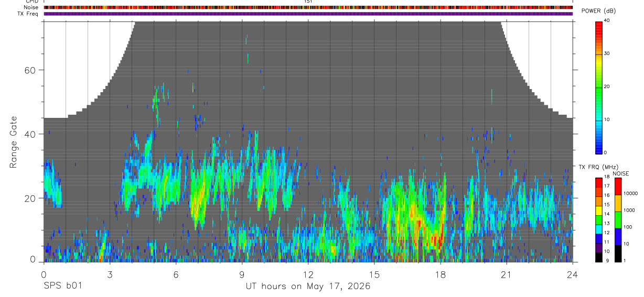Click the Range Gate axis title

(14, 142)
